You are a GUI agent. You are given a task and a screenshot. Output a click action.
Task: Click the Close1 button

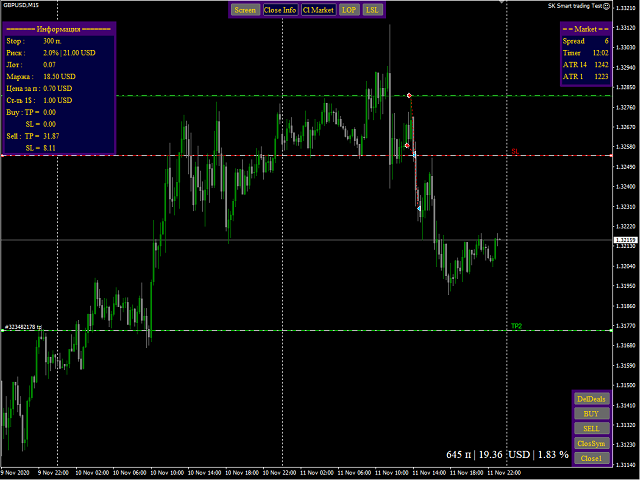[x=591, y=458]
